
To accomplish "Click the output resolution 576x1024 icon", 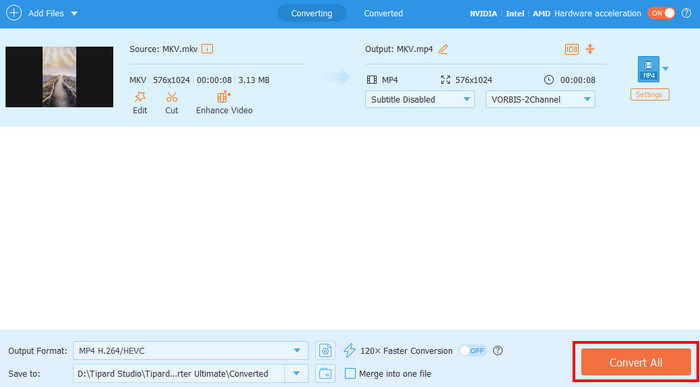I will coord(445,80).
